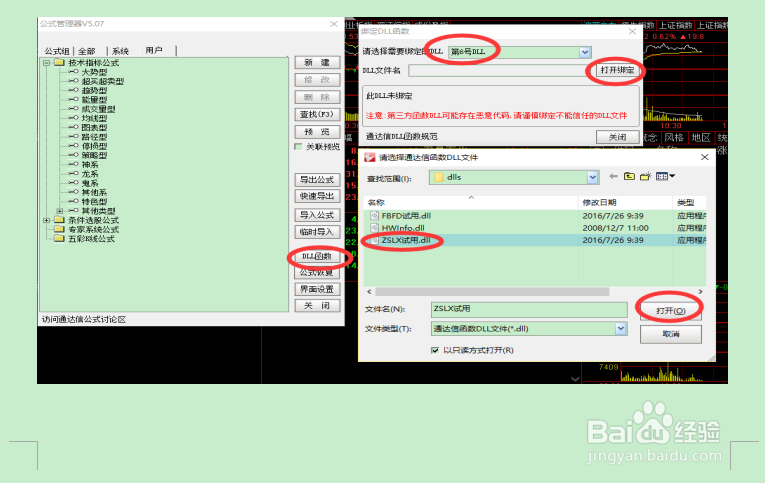Switch to the 全部 tab
Image resolution: width=765 pixels, height=483 pixels.
click(x=87, y=51)
